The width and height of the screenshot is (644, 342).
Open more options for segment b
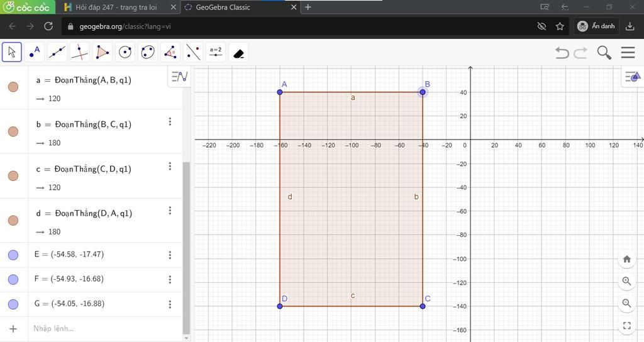point(170,121)
